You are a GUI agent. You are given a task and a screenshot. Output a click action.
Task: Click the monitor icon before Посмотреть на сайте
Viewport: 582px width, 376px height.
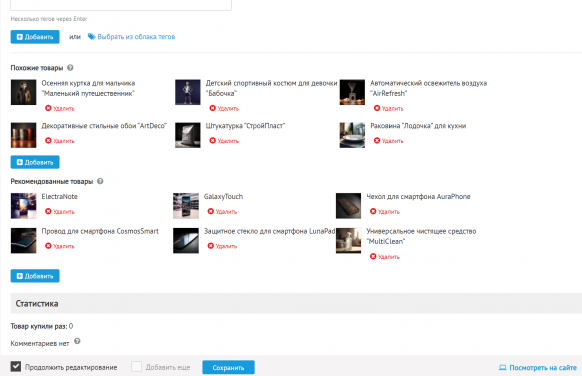[x=503, y=367]
